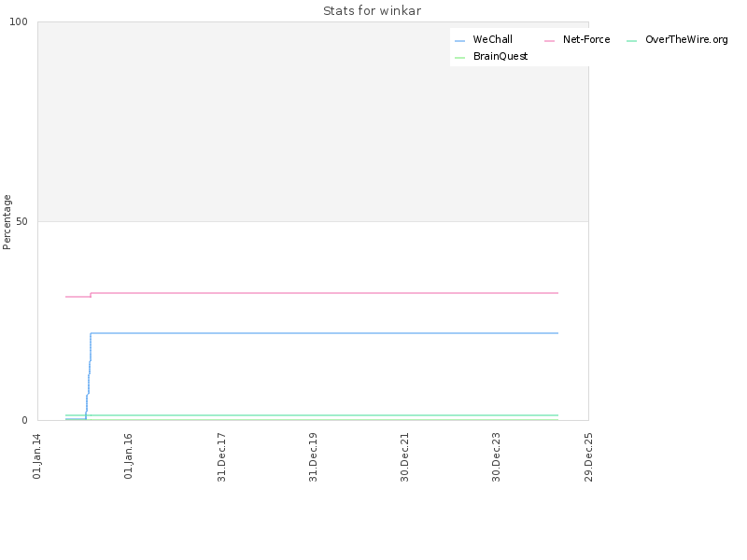
Task: Select the 30.Dec.23 x-axis date label
Action: [x=496, y=457]
